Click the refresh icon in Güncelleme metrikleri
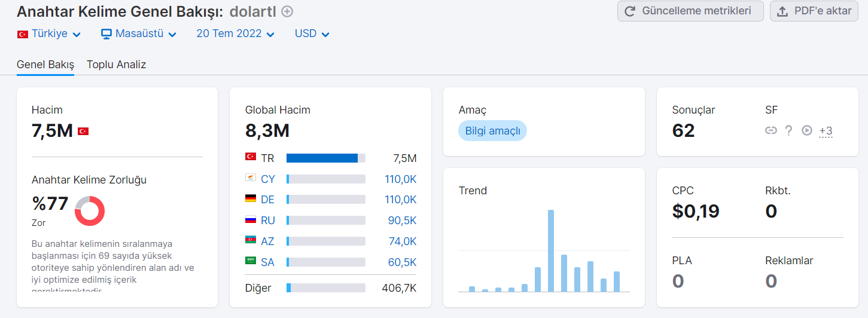This screenshot has height=318, width=868. coord(630,11)
